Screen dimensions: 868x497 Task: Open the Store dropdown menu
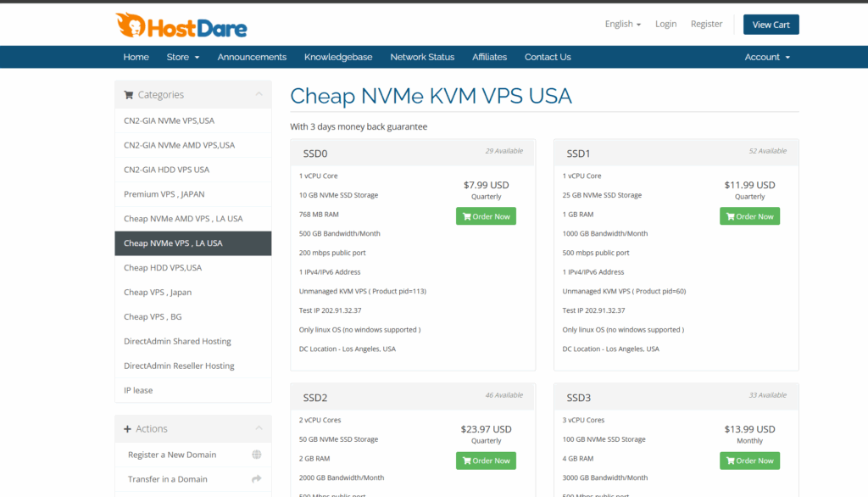pos(183,57)
